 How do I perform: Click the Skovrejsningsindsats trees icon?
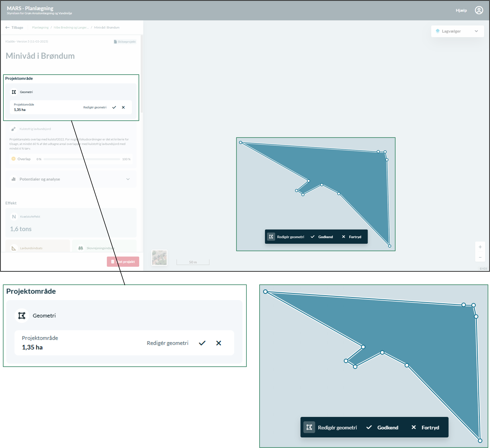(x=81, y=248)
